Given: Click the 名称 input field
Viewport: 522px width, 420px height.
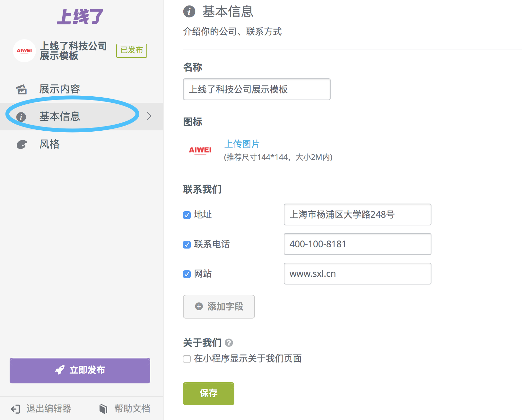Looking at the screenshot, I should click(x=257, y=89).
